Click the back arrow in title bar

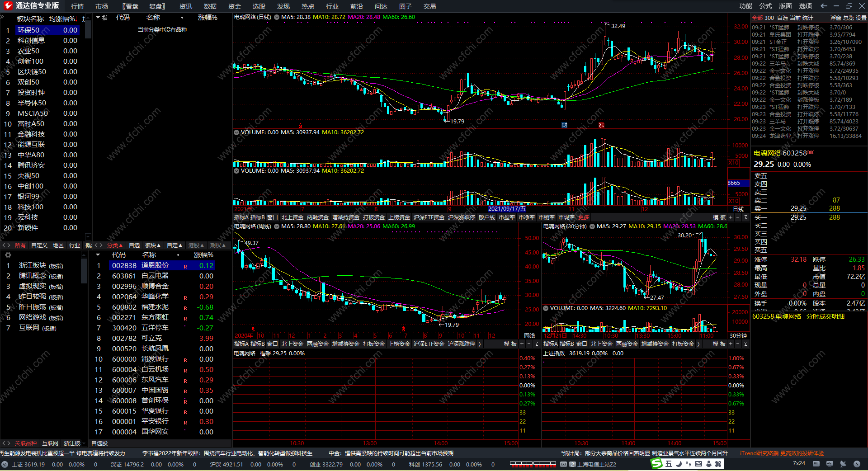click(824, 6)
